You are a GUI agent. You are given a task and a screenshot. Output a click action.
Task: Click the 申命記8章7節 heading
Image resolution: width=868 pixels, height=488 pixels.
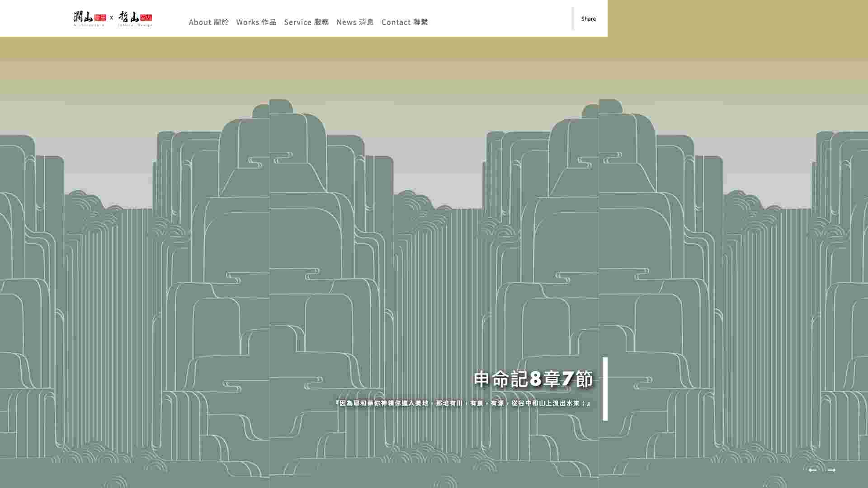pos(533,379)
